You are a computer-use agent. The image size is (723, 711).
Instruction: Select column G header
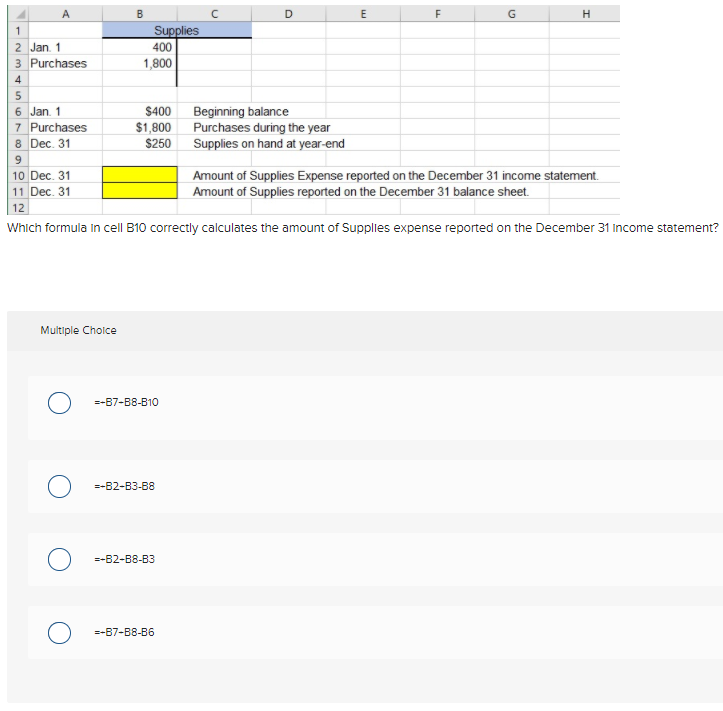(512, 14)
